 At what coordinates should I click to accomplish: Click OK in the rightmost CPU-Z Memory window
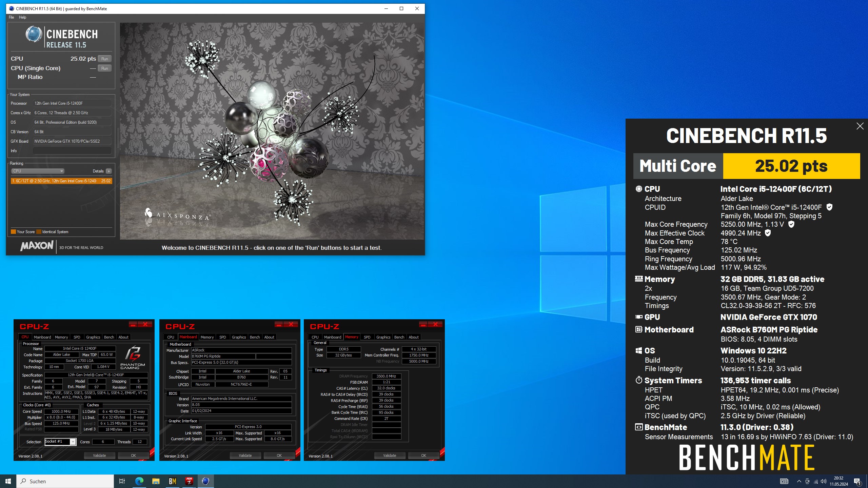coord(423,455)
